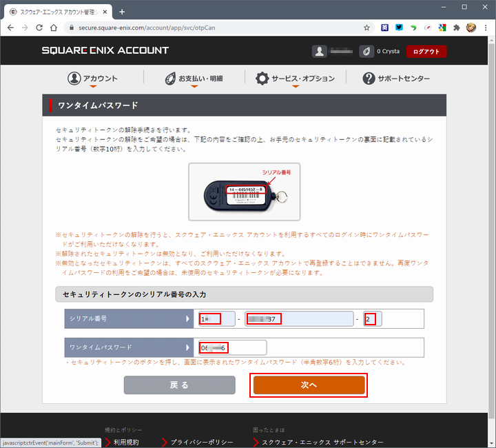Open the Twitter bird extension icon

pyautogui.click(x=399, y=28)
